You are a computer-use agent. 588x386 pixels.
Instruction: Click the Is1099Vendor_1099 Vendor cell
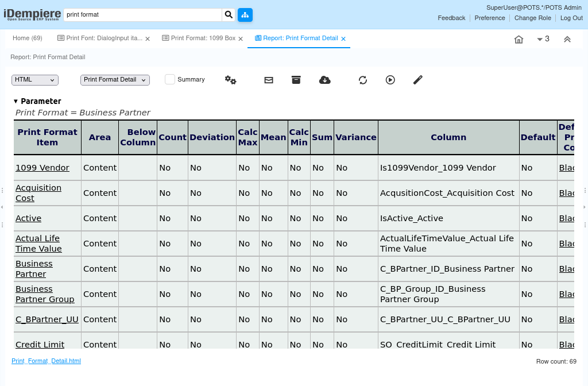coord(448,168)
